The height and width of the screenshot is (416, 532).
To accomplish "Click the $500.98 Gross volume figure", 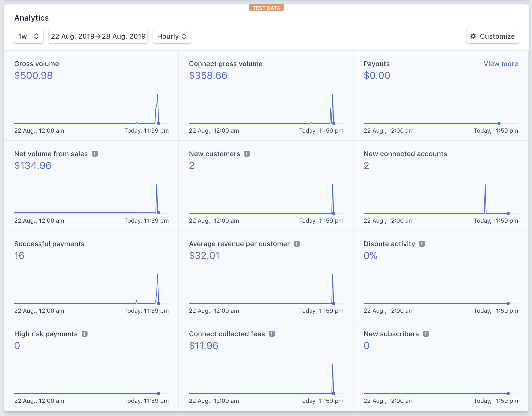I will click(33, 76).
